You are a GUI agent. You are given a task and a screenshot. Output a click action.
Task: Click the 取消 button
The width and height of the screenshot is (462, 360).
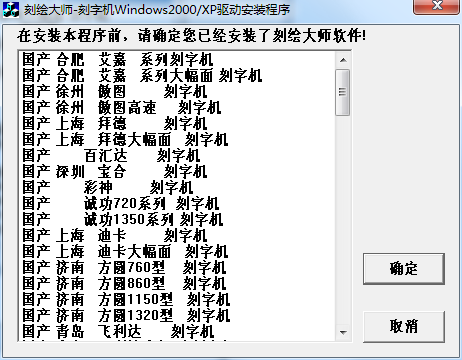[x=404, y=327]
